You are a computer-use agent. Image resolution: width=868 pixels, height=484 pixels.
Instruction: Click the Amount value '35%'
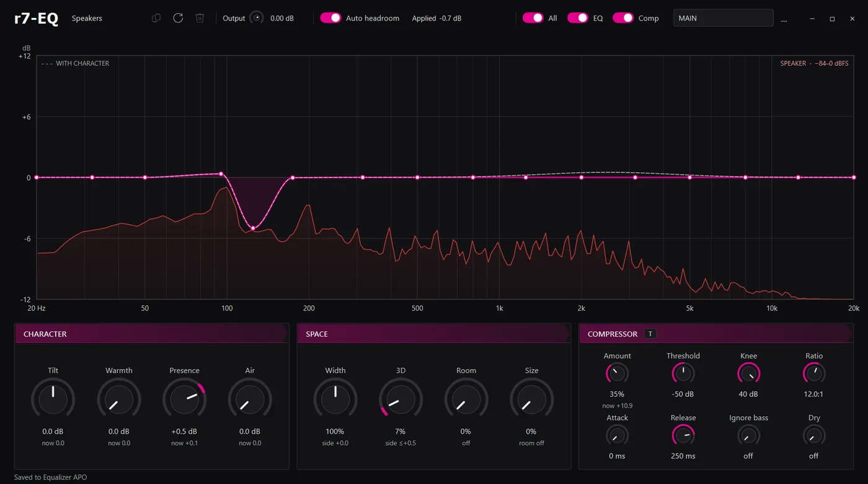pyautogui.click(x=617, y=394)
